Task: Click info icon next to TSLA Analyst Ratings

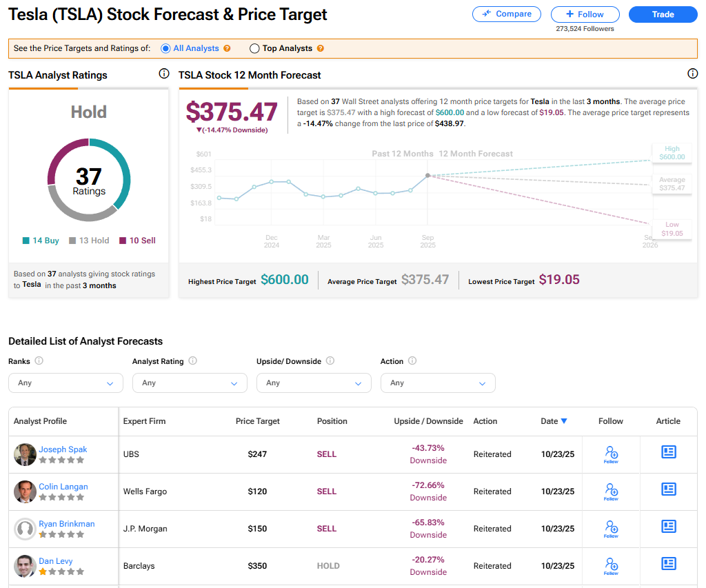Action: 164,74
